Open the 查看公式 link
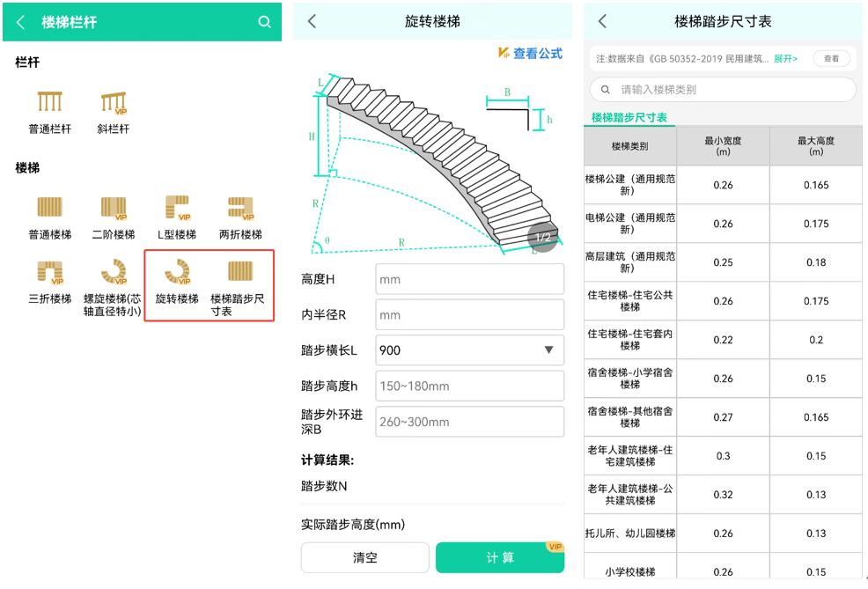Viewport: 868px width, 589px height. [x=531, y=54]
